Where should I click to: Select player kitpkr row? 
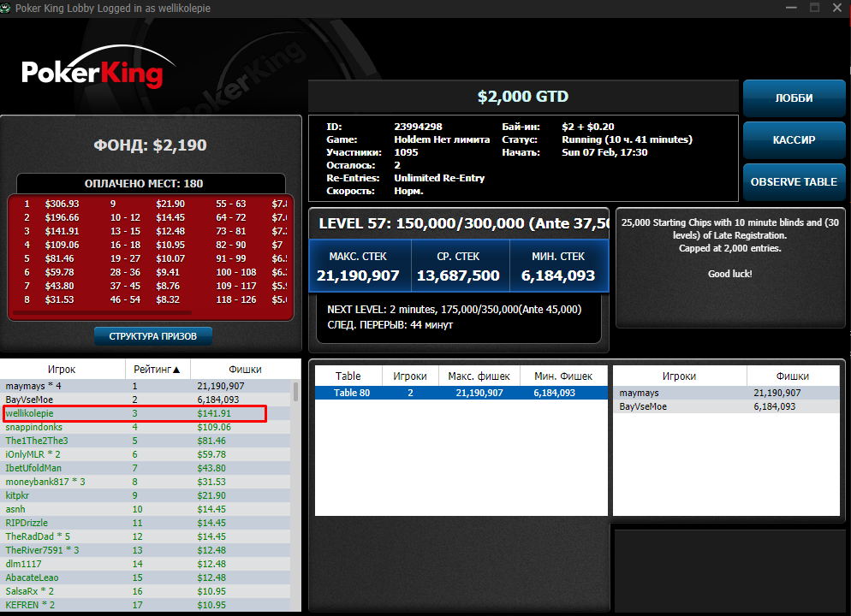(146, 495)
